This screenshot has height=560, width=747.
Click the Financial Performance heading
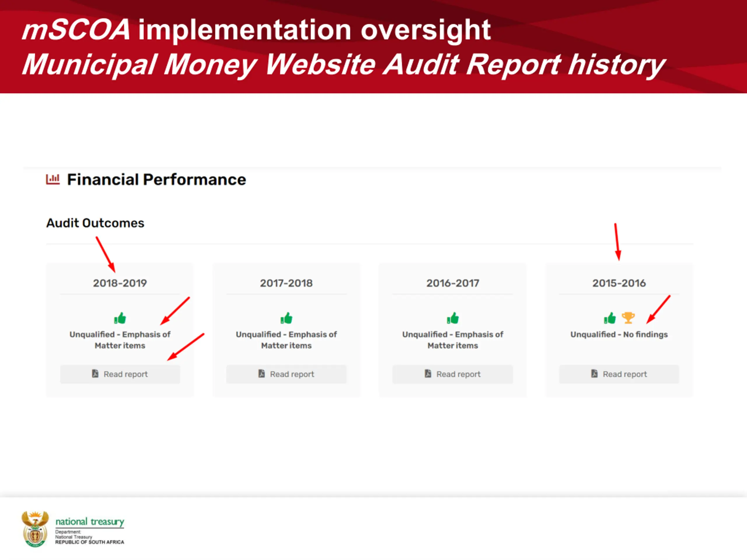(x=157, y=180)
